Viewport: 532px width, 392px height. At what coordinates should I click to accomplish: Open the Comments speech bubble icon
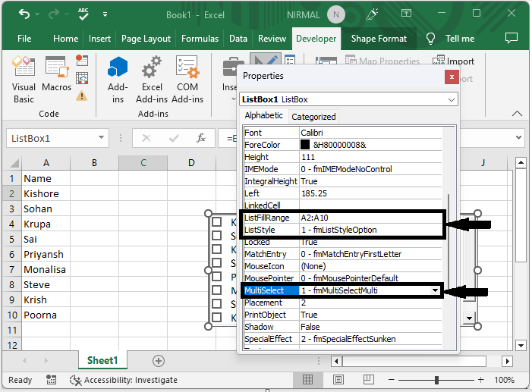[512, 38]
